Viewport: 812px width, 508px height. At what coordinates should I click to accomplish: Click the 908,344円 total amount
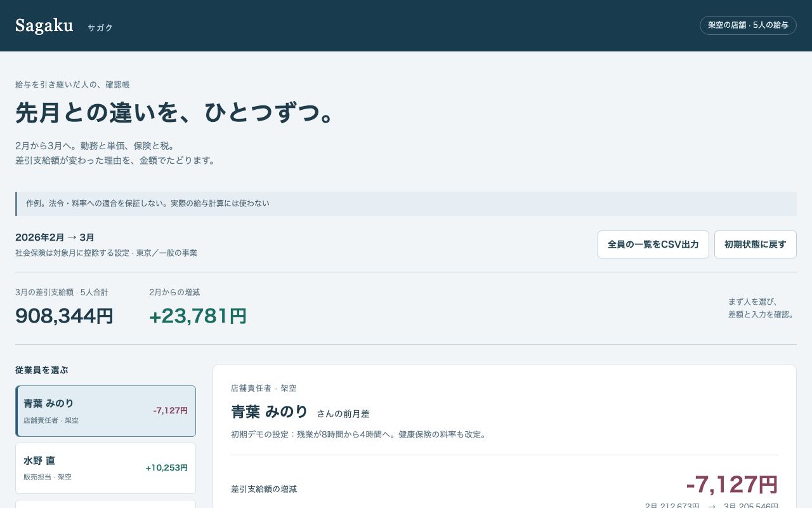click(64, 316)
